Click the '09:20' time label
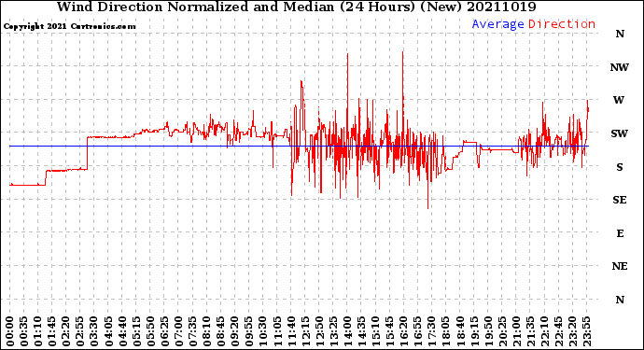 coord(235,331)
